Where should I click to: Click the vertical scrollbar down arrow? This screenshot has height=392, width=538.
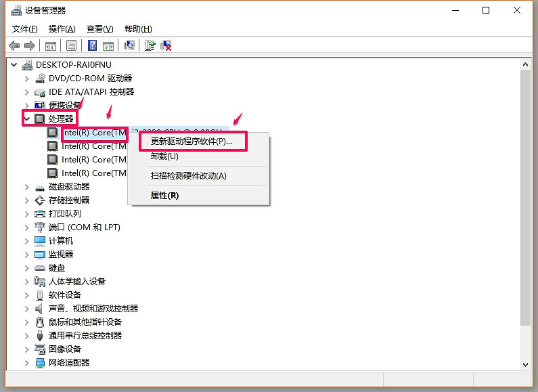pos(525,364)
